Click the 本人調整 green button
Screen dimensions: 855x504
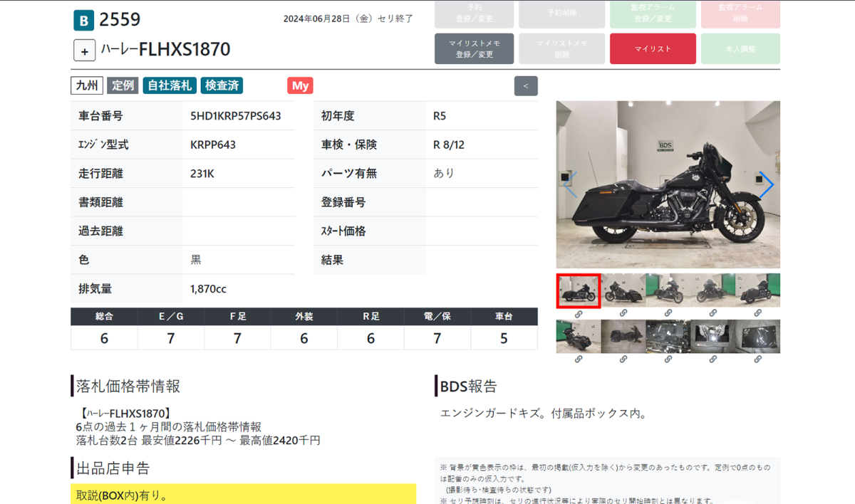click(x=740, y=48)
